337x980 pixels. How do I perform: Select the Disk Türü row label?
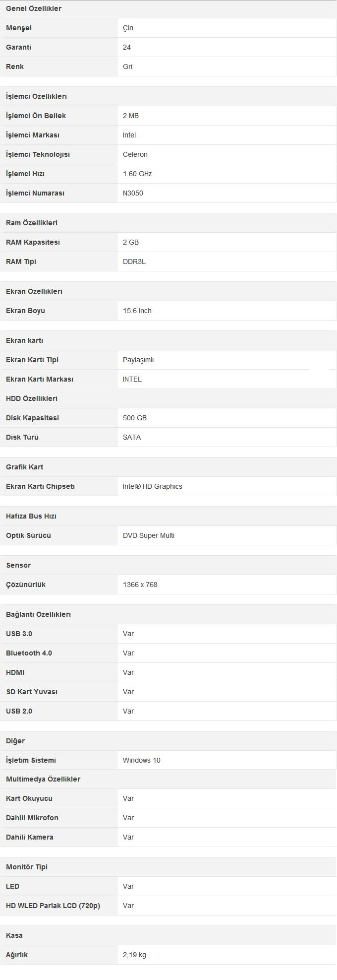click(x=22, y=437)
